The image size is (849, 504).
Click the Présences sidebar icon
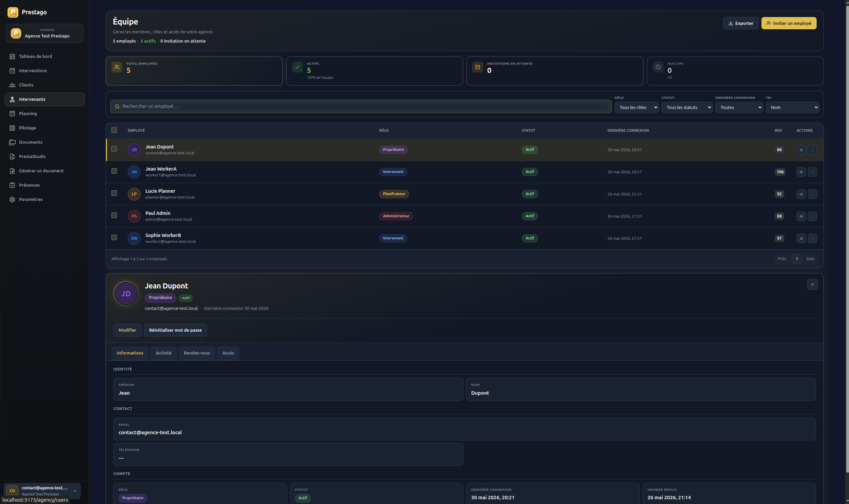pos(12,185)
